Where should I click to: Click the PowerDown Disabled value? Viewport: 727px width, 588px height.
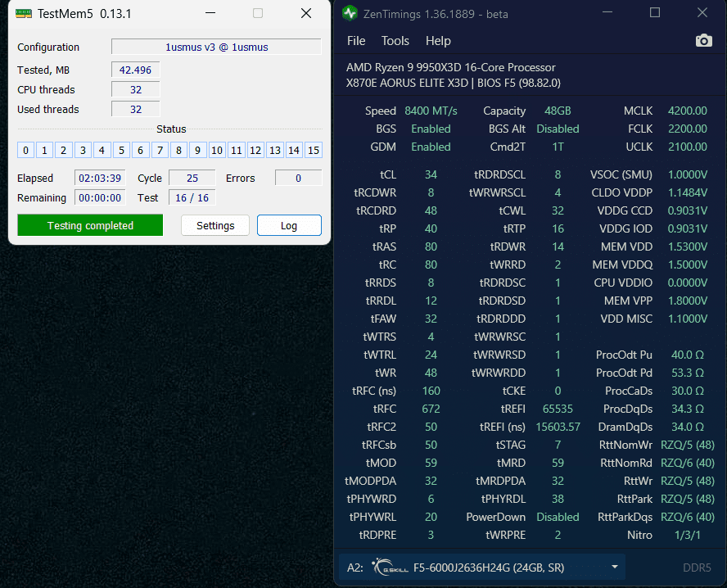point(558,517)
